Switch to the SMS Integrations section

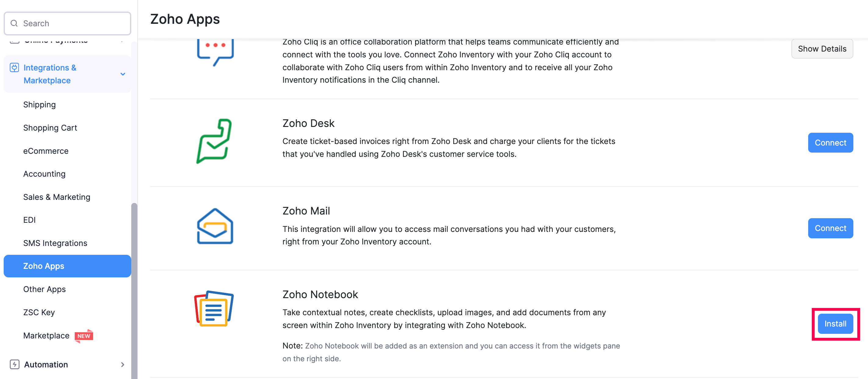55,243
